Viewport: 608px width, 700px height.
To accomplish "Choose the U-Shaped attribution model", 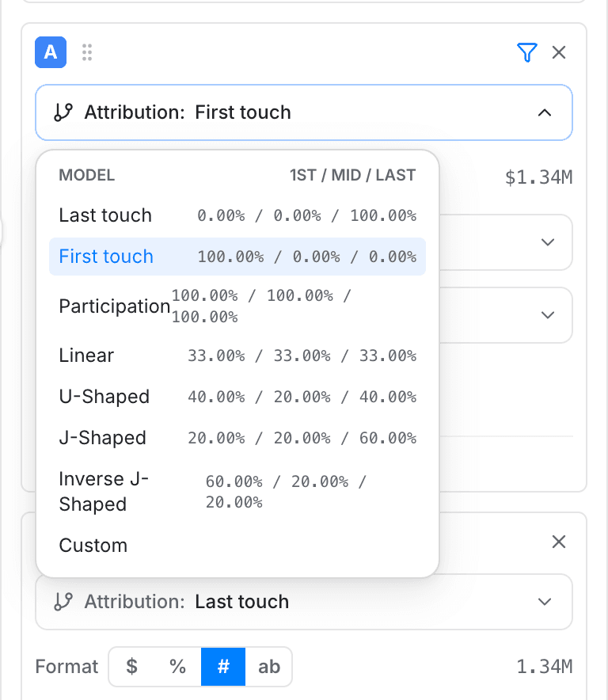I will coord(237,397).
